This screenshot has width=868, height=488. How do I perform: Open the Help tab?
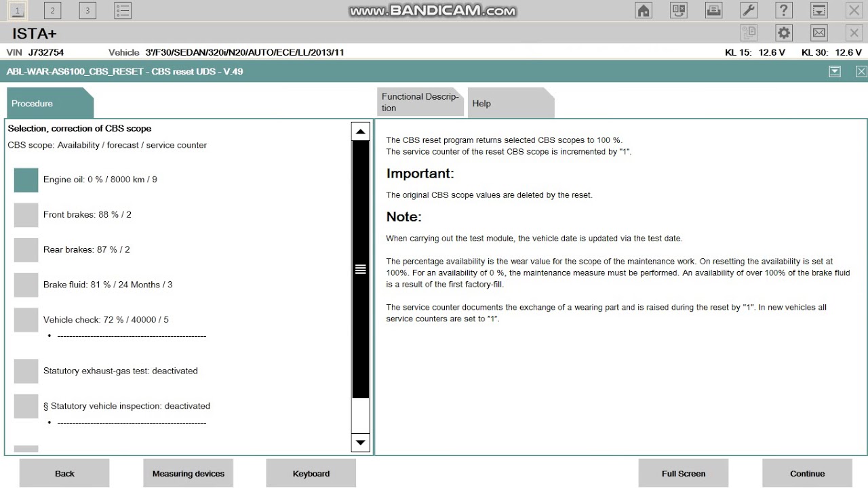click(511, 103)
